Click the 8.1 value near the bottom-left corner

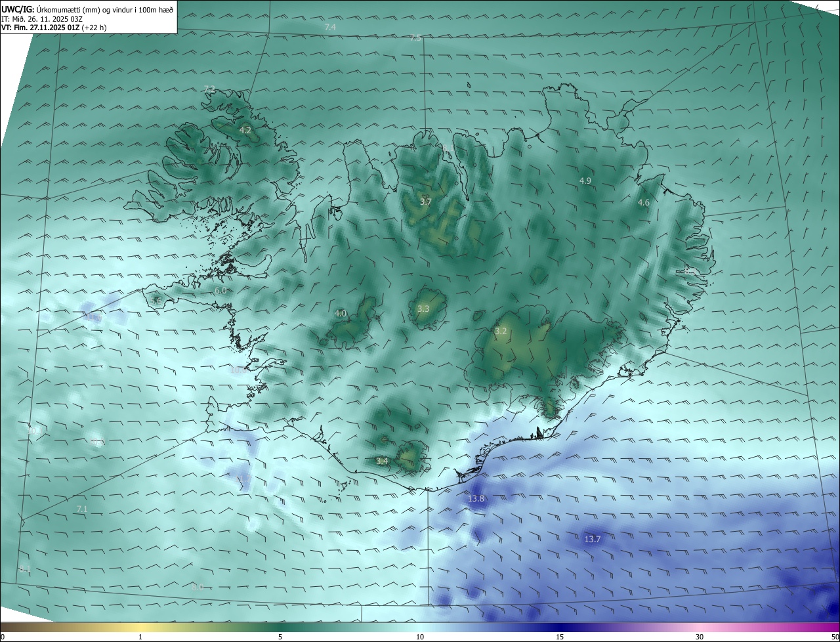(x=24, y=568)
